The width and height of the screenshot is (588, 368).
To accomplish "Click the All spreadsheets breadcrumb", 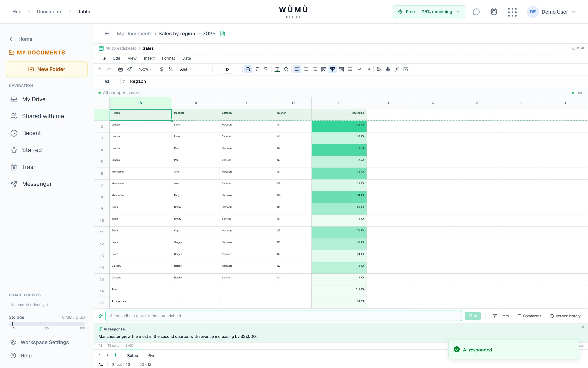I will click(x=121, y=48).
